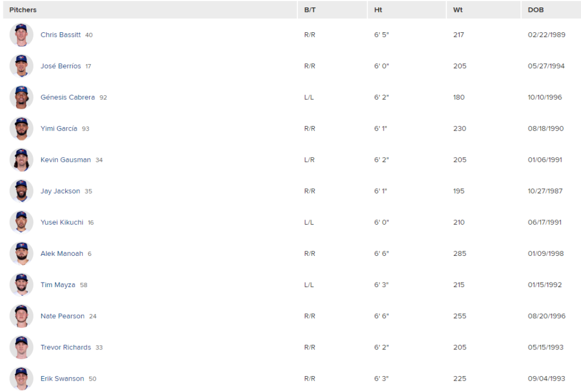Click Chris Bassitt's headshot photo

coord(22,35)
